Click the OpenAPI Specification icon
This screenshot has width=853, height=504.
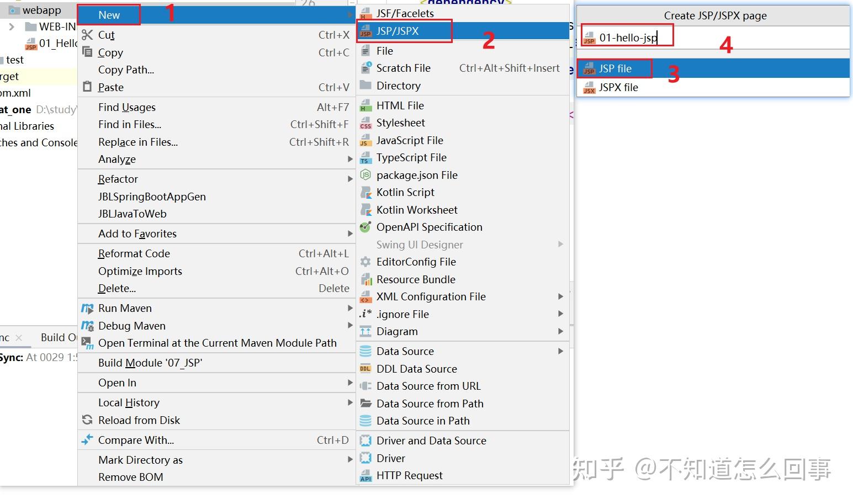tap(365, 227)
